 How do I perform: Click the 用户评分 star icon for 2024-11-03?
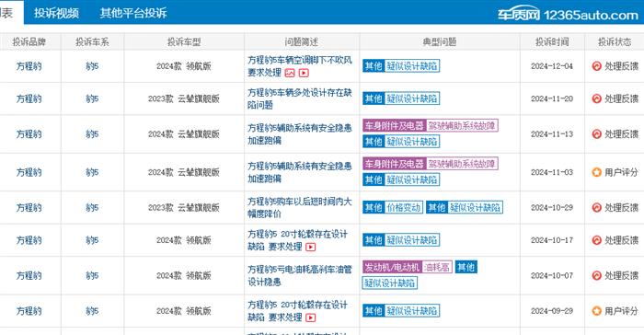[x=597, y=172]
